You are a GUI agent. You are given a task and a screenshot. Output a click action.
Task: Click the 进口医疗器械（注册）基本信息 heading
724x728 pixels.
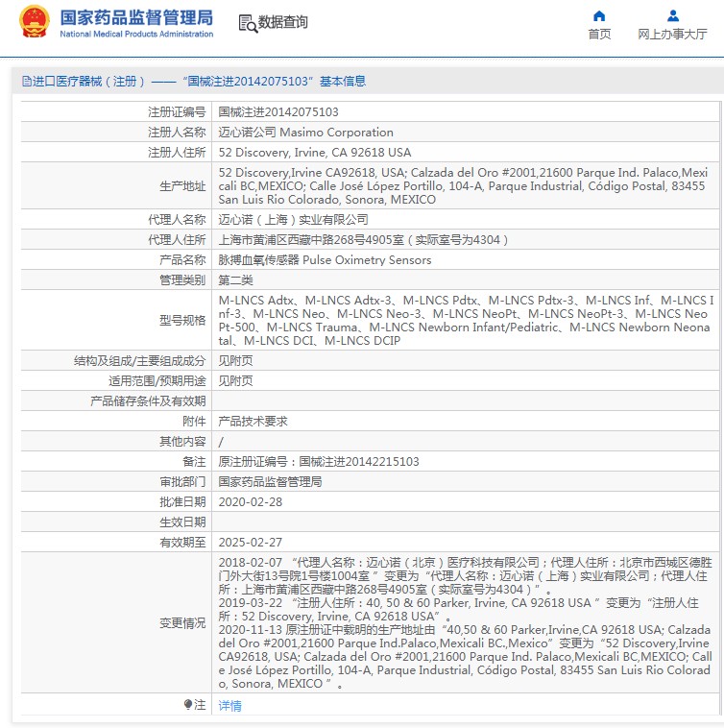(194, 82)
